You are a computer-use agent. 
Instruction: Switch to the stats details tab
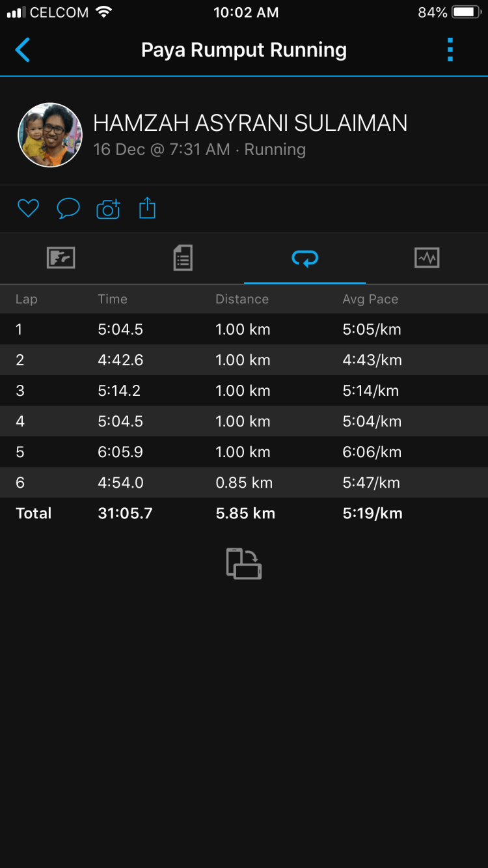[x=183, y=258]
